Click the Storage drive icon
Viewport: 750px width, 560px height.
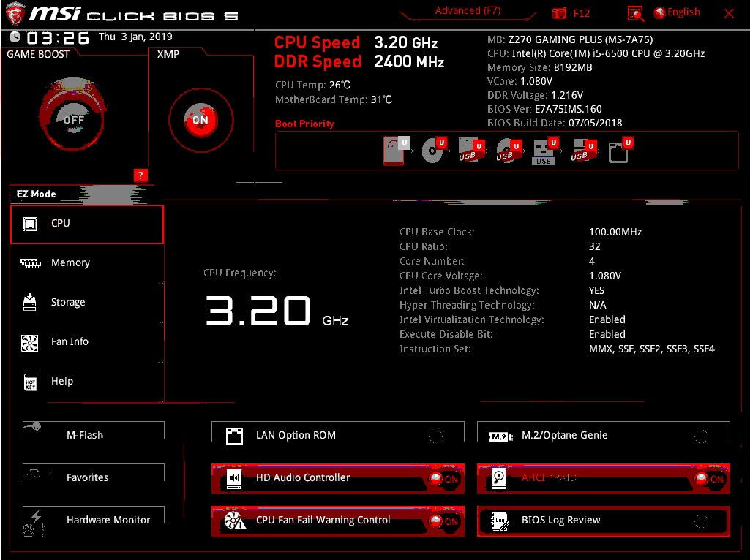coord(30,302)
